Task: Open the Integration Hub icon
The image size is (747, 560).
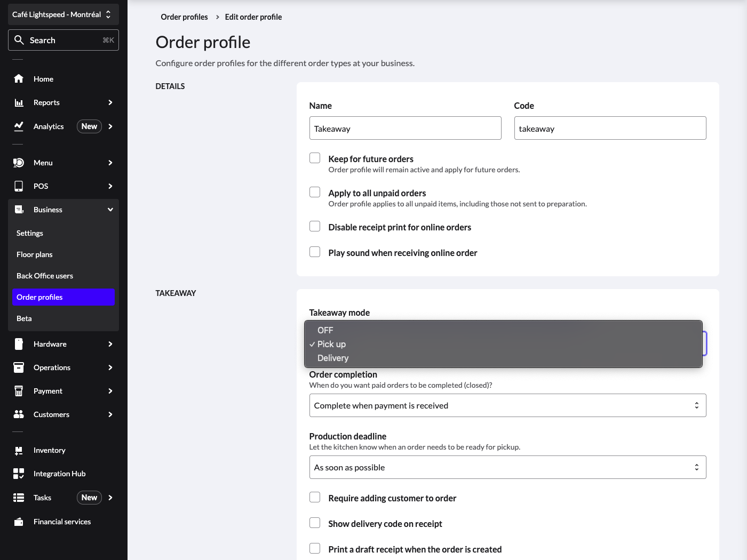Action: coord(19,474)
